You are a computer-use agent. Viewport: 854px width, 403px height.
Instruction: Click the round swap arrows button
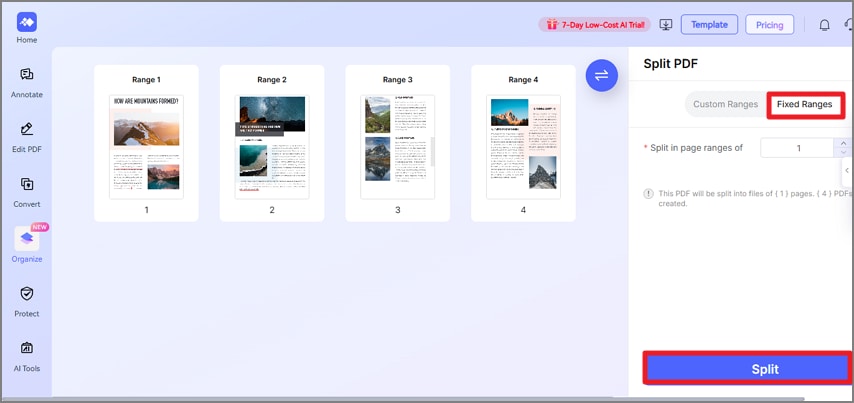point(602,75)
